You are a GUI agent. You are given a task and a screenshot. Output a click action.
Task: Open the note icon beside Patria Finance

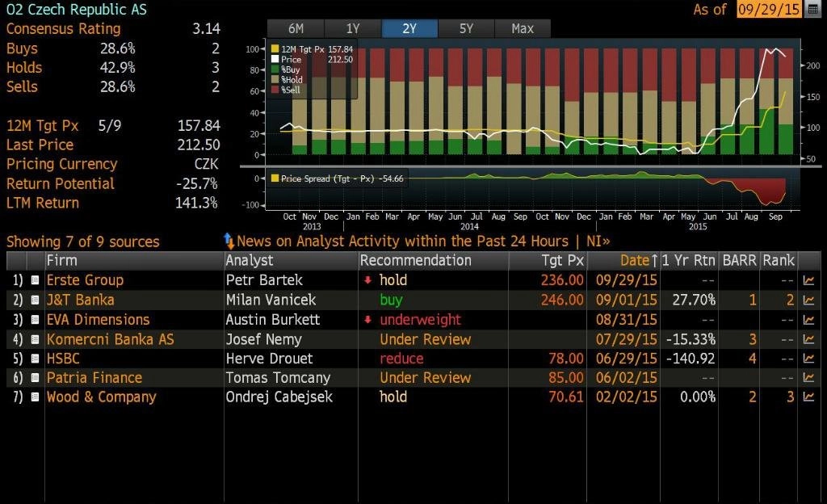pyautogui.click(x=35, y=377)
